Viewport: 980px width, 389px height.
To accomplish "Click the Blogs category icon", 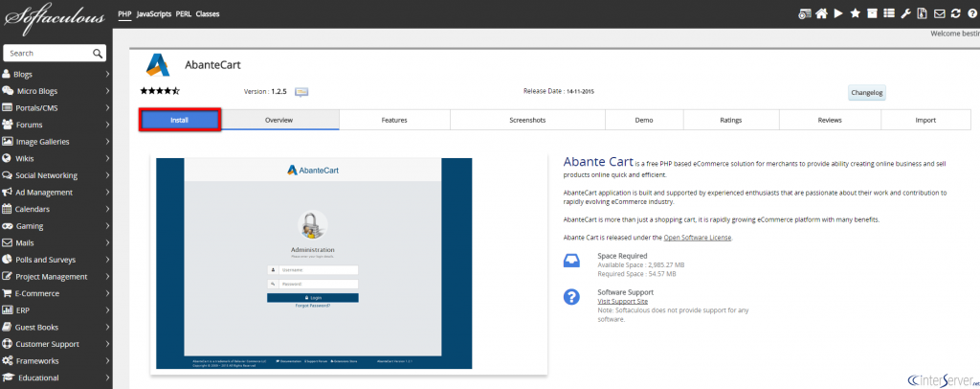I will pos(7,74).
